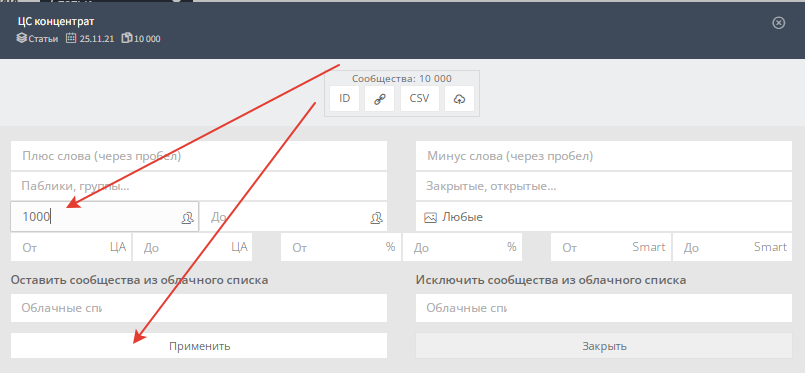Click the Минус слова input field
Viewport: 805px width, 373px height.
[x=604, y=156]
